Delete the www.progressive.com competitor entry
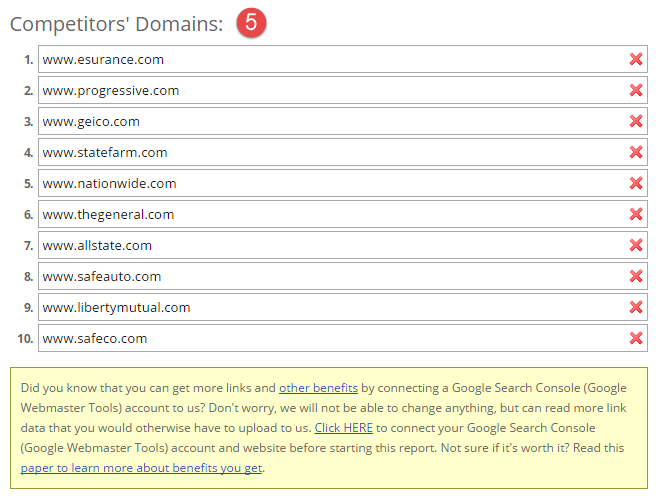 (635, 90)
